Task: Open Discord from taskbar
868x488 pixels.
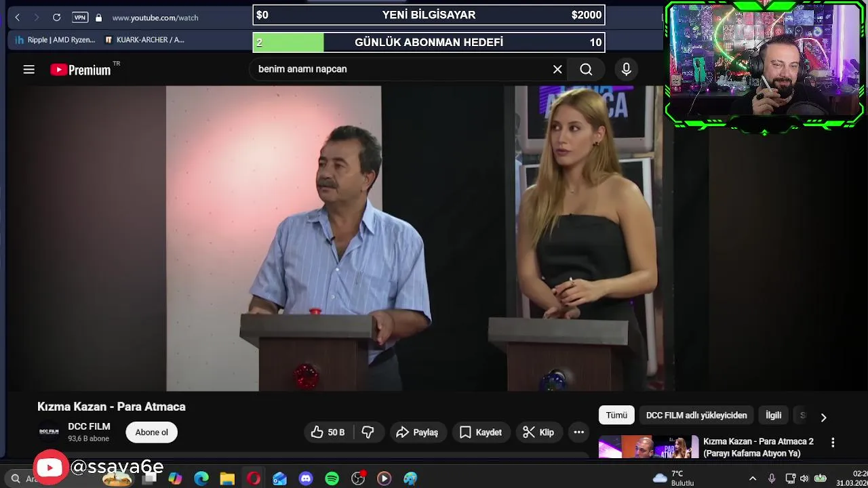Action: click(x=306, y=479)
